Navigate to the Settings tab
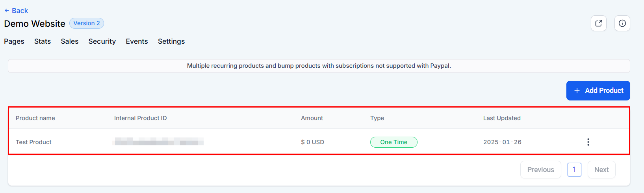Image resolution: width=644 pixels, height=193 pixels. coord(171,41)
